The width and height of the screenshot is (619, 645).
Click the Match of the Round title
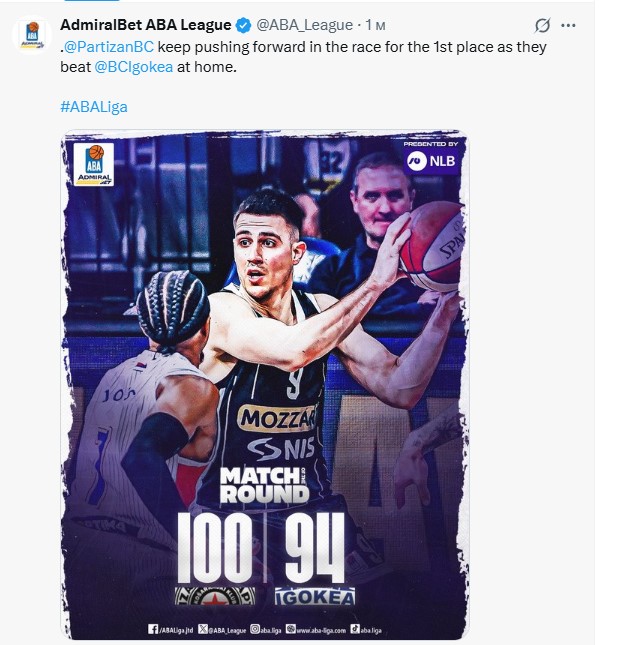(x=264, y=485)
